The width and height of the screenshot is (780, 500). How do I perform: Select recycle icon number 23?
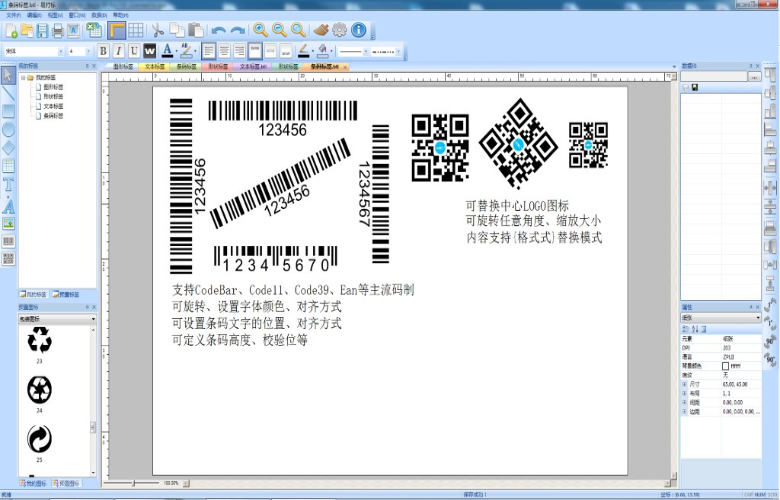[39, 339]
